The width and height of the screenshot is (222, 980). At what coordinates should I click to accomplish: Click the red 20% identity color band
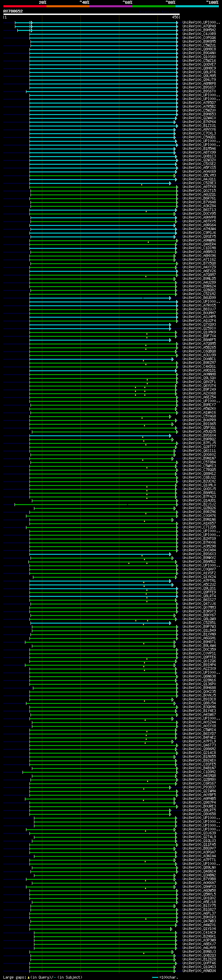click(25, 6)
